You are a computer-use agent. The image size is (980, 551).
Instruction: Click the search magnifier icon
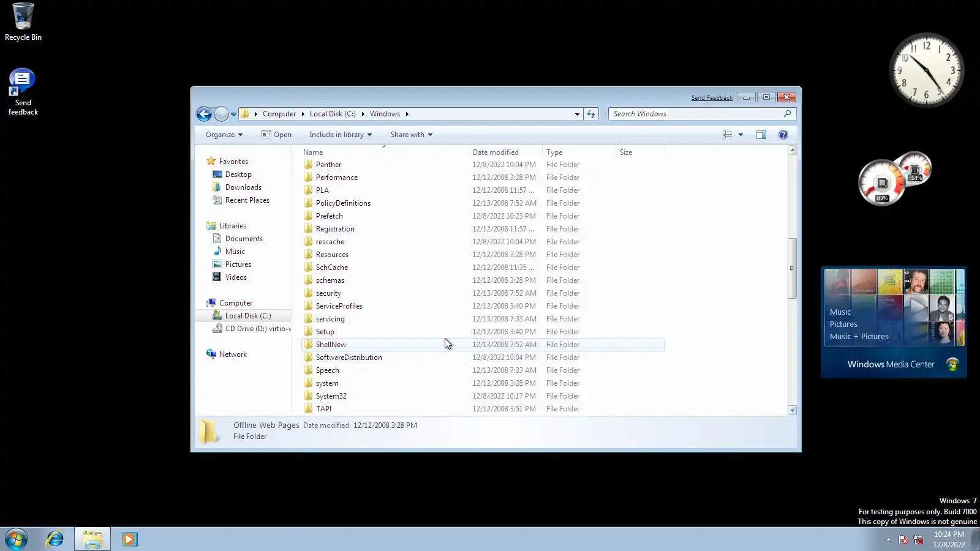coord(788,114)
